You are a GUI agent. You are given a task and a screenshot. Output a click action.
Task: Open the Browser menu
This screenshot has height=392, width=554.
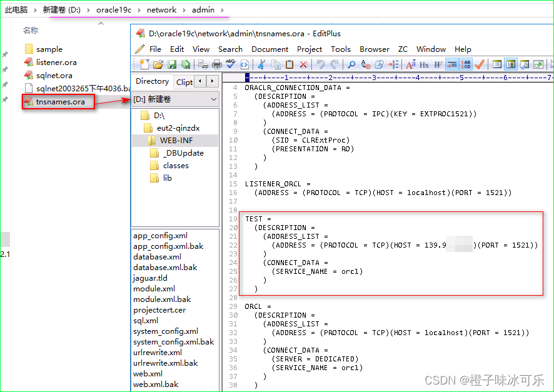click(x=375, y=49)
